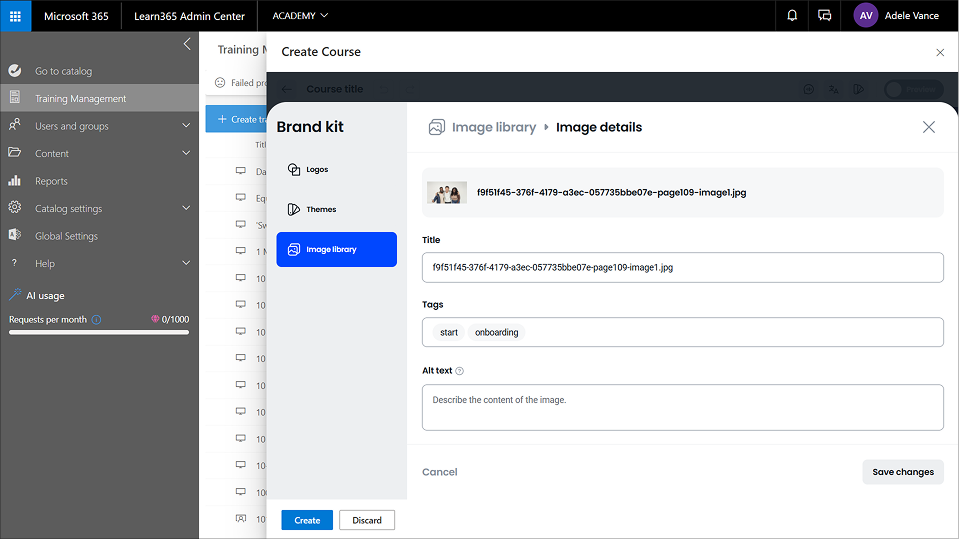Image resolution: width=959 pixels, height=539 pixels.
Task: Click the notifications bell icon
Action: 792,16
